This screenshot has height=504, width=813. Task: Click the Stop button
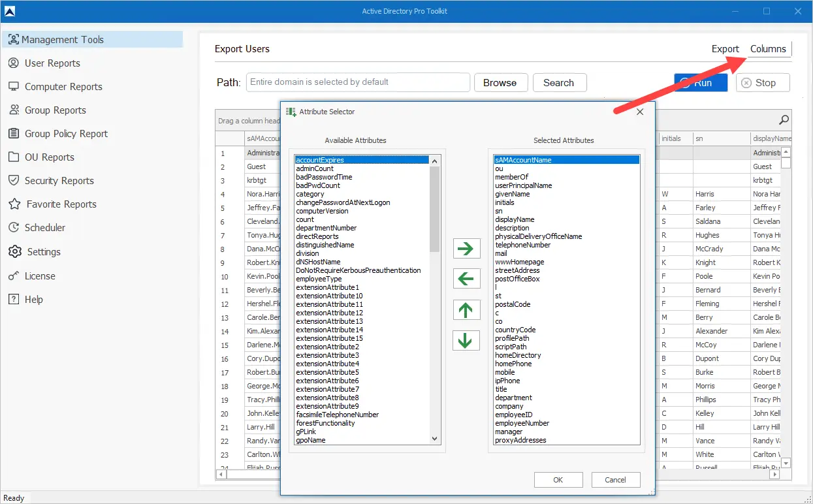point(763,83)
